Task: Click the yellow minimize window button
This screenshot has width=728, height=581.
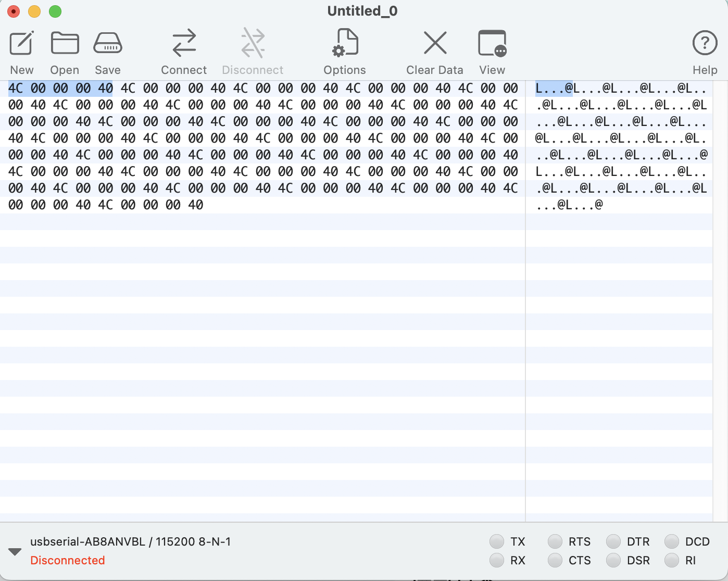Action: (34, 11)
